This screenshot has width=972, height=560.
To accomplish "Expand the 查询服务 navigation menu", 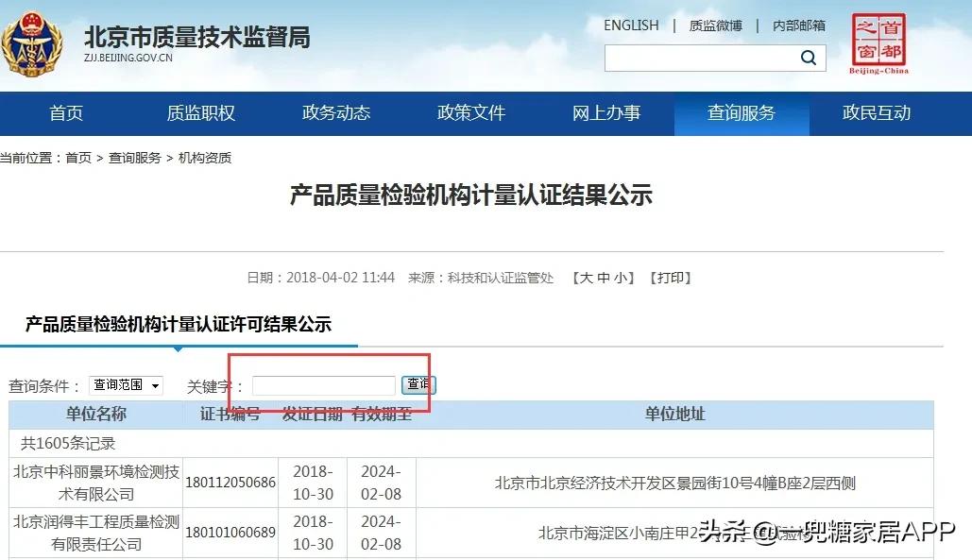I will click(x=742, y=113).
